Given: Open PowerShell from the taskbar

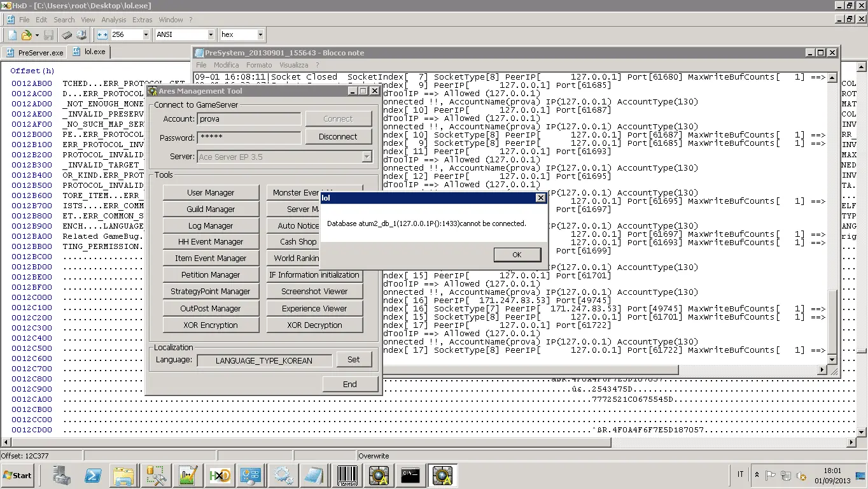Looking at the screenshot, I should [x=95, y=475].
